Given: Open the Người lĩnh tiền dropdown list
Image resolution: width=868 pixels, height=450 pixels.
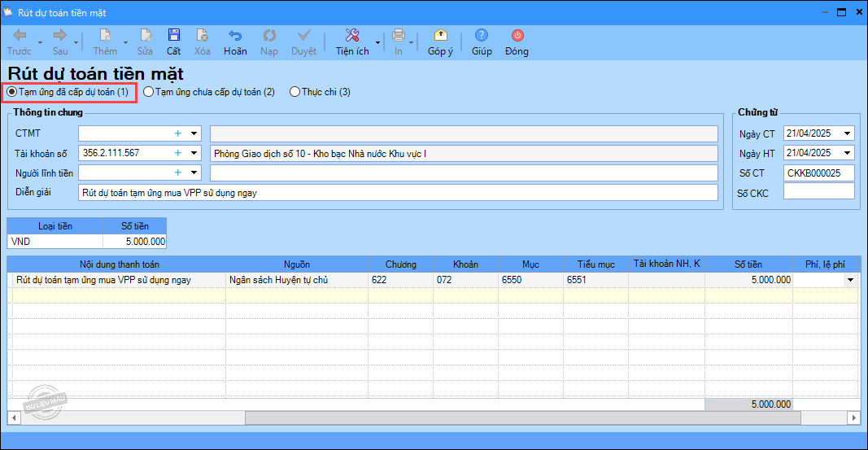Looking at the screenshot, I should [x=194, y=173].
